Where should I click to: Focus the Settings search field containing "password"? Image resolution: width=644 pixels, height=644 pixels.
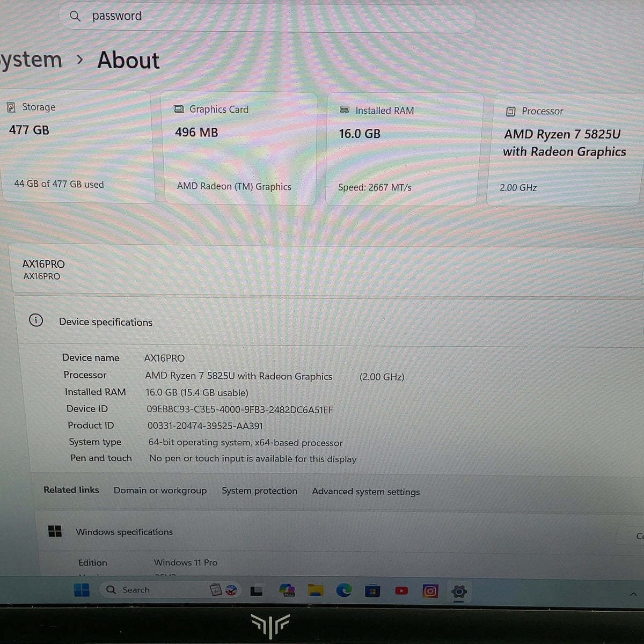tap(267, 17)
